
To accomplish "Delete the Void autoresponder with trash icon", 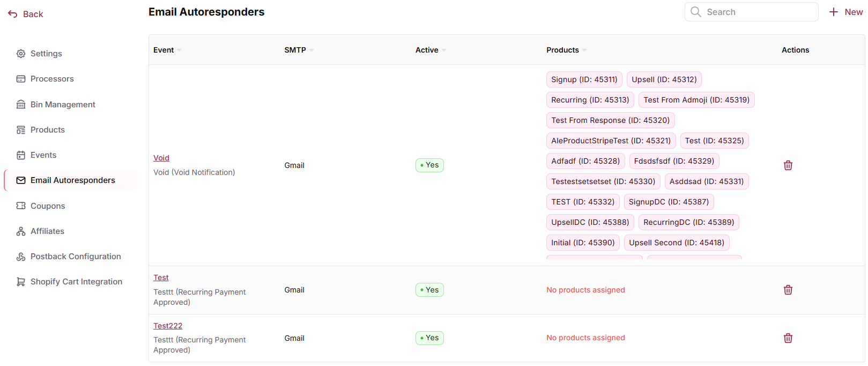I will (x=788, y=165).
